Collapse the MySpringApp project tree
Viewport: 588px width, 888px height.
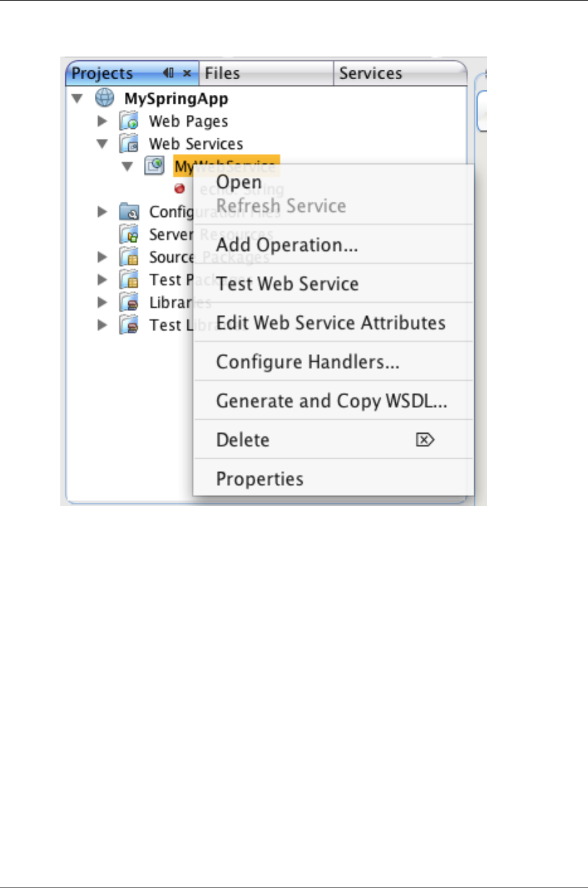[x=77, y=99]
